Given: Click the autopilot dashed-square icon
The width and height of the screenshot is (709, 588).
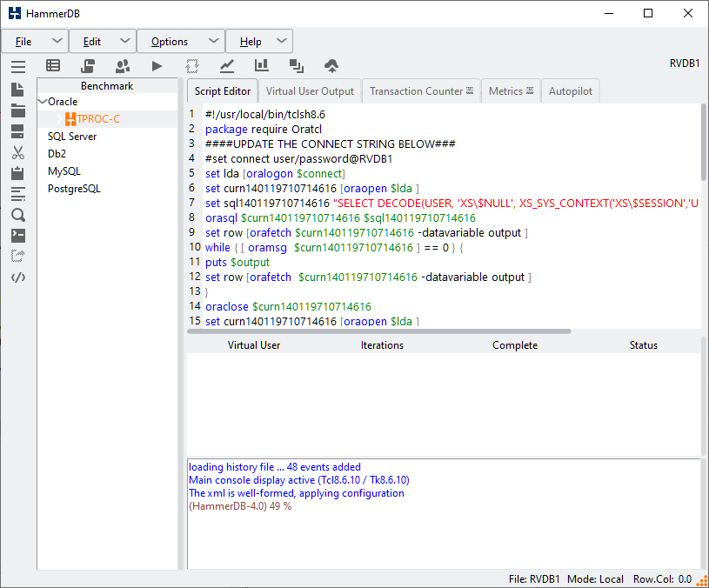Looking at the screenshot, I should pyautogui.click(x=192, y=66).
